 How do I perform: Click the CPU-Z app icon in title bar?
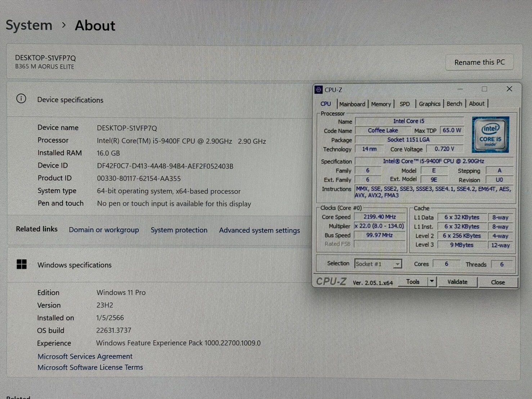click(318, 90)
